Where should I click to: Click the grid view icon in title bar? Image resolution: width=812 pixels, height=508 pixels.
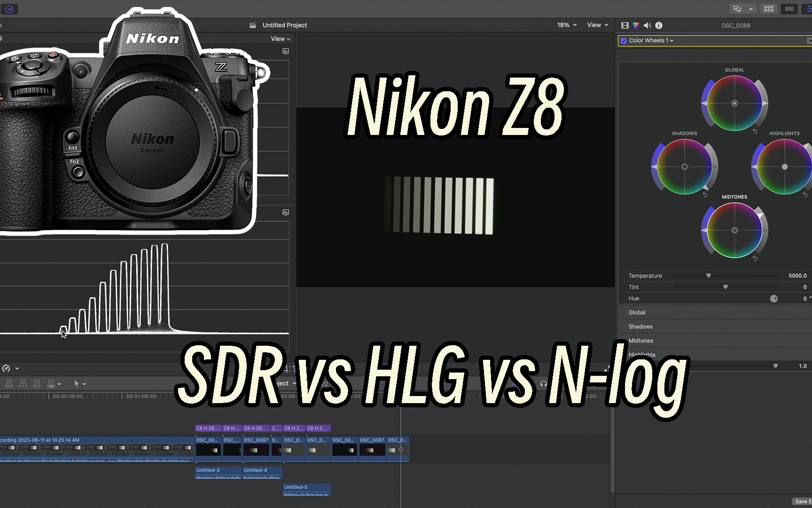point(769,8)
